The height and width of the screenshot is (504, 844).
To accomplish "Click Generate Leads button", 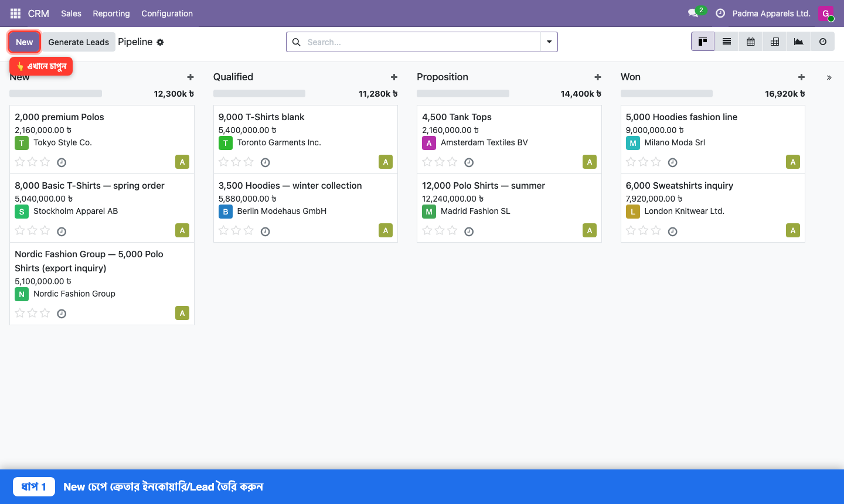I will point(79,42).
